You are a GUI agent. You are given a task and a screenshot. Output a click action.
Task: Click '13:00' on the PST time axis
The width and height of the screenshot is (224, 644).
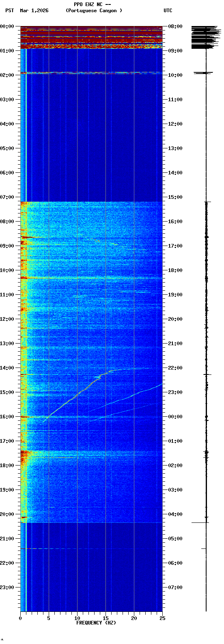7,344
